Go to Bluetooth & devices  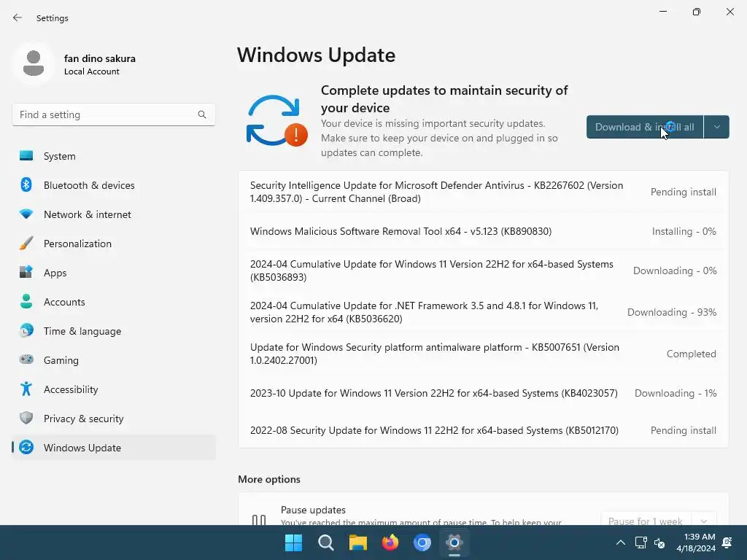point(114,184)
